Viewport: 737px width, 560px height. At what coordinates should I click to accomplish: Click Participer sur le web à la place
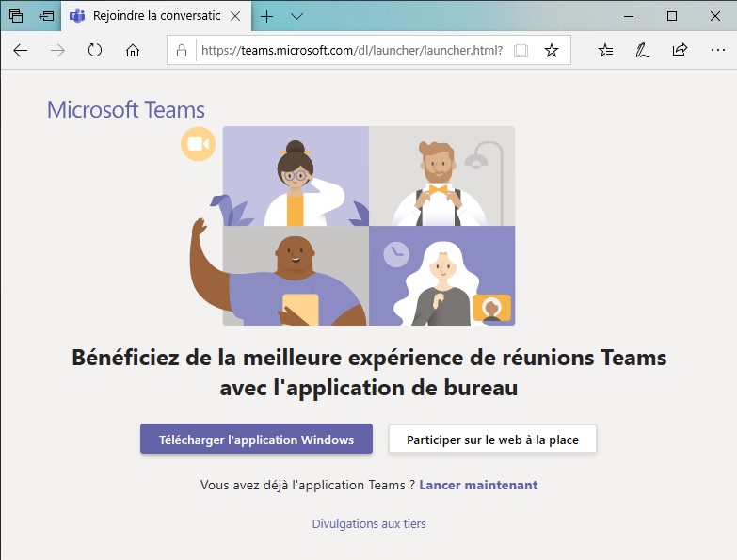(492, 439)
